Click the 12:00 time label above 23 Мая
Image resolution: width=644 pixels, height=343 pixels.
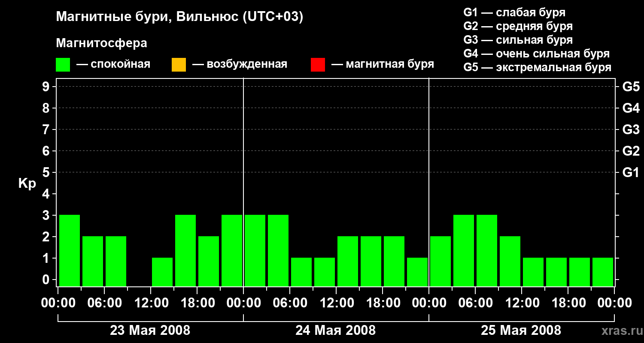coord(151,303)
